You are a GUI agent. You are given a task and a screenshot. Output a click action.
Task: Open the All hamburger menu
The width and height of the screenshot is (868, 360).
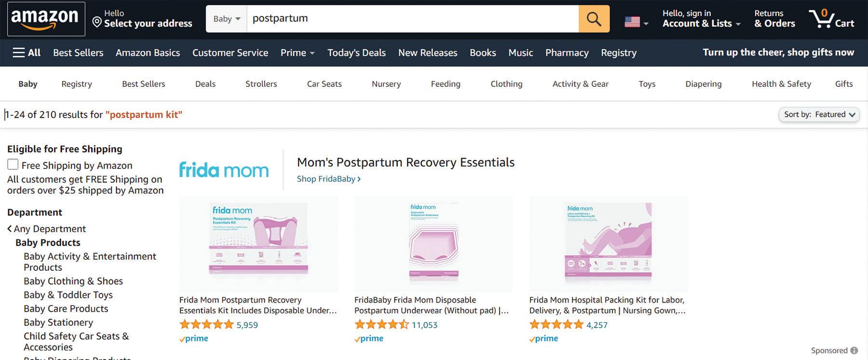27,53
